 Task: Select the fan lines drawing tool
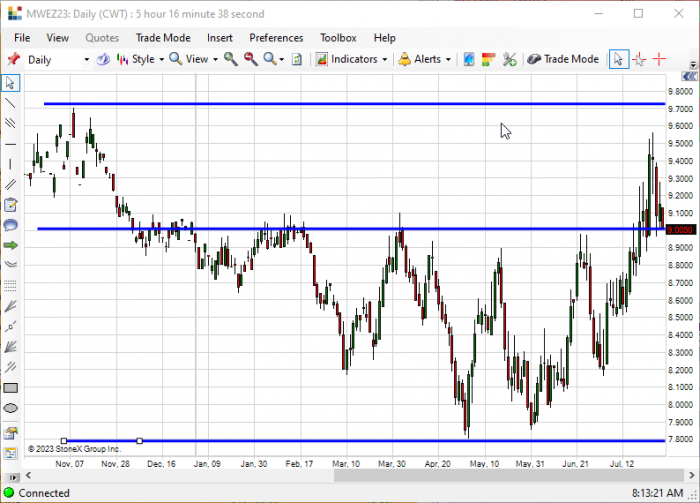[10, 306]
